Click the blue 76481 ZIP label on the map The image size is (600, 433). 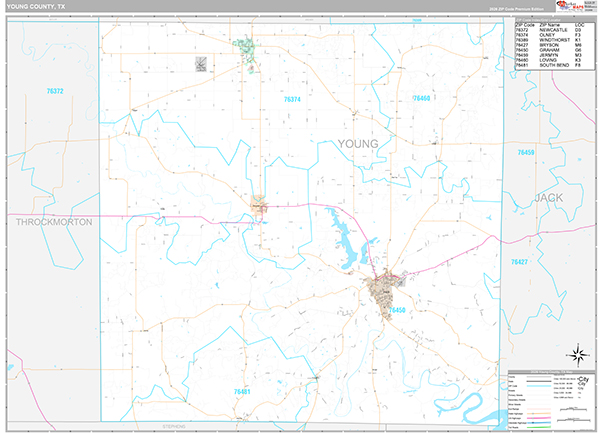(242, 392)
